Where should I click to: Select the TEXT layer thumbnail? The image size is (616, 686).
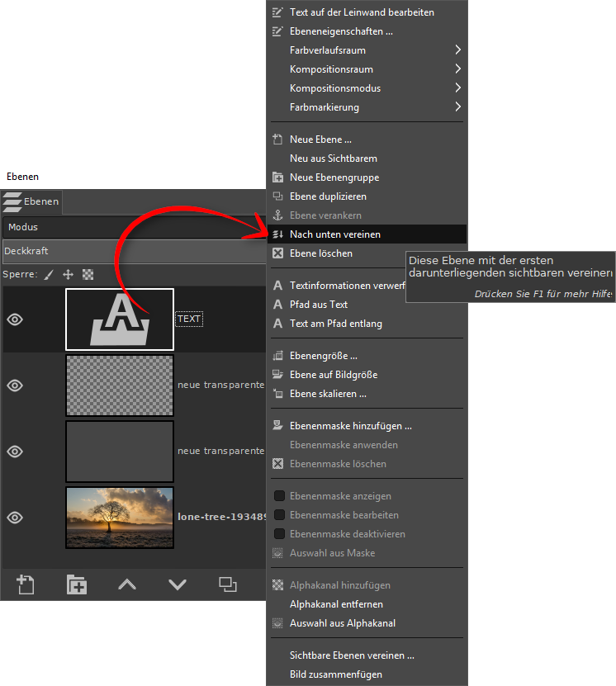120,319
